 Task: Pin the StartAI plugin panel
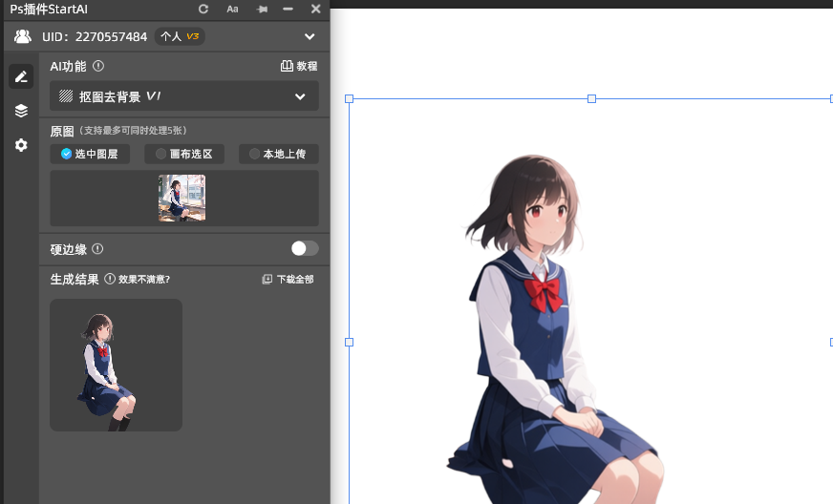click(262, 9)
